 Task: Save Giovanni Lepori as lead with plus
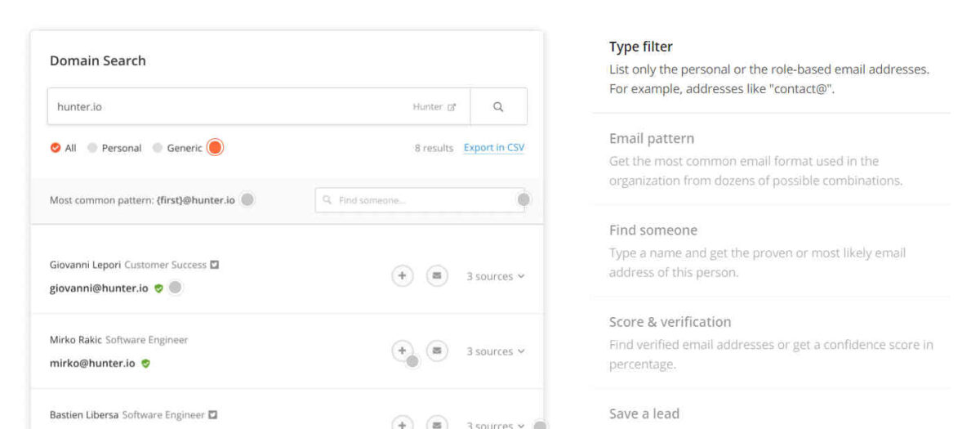coord(401,276)
